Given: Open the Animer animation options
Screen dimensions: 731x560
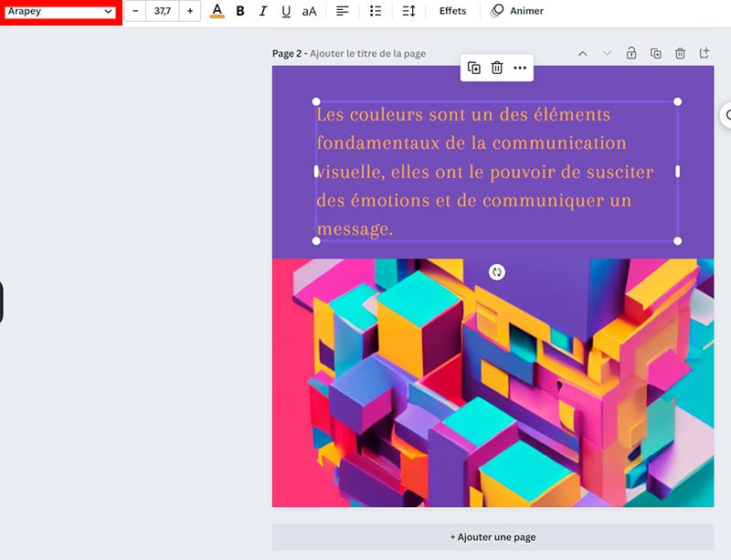Looking at the screenshot, I should 517,11.
